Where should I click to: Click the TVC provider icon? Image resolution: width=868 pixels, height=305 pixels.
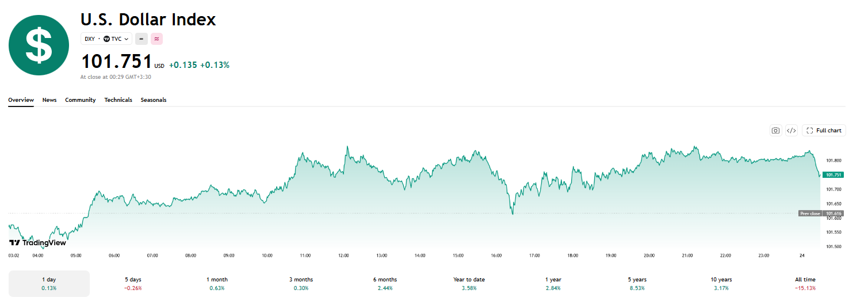point(106,39)
